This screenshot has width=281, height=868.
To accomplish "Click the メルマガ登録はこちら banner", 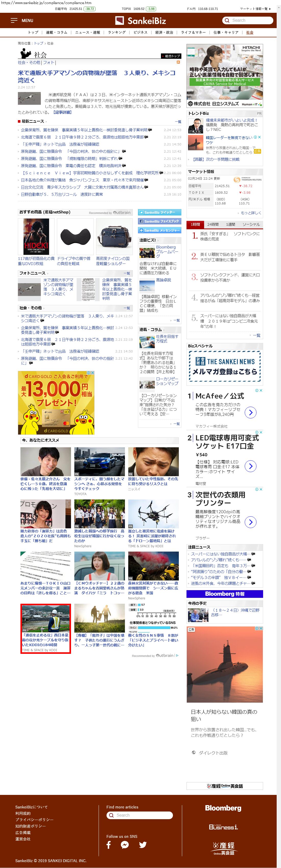I will tap(225, 366).
